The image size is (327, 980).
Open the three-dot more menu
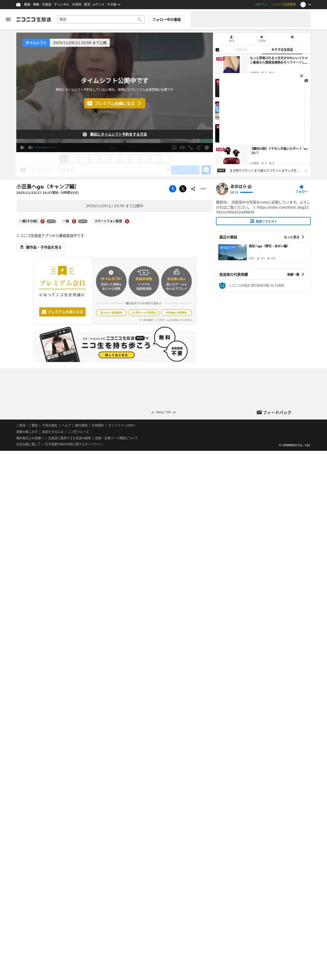pyautogui.click(x=203, y=189)
